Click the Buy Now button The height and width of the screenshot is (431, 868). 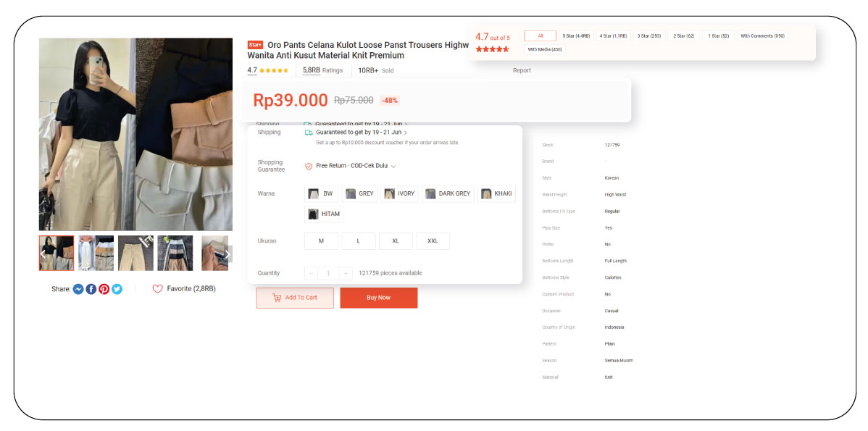pos(378,298)
